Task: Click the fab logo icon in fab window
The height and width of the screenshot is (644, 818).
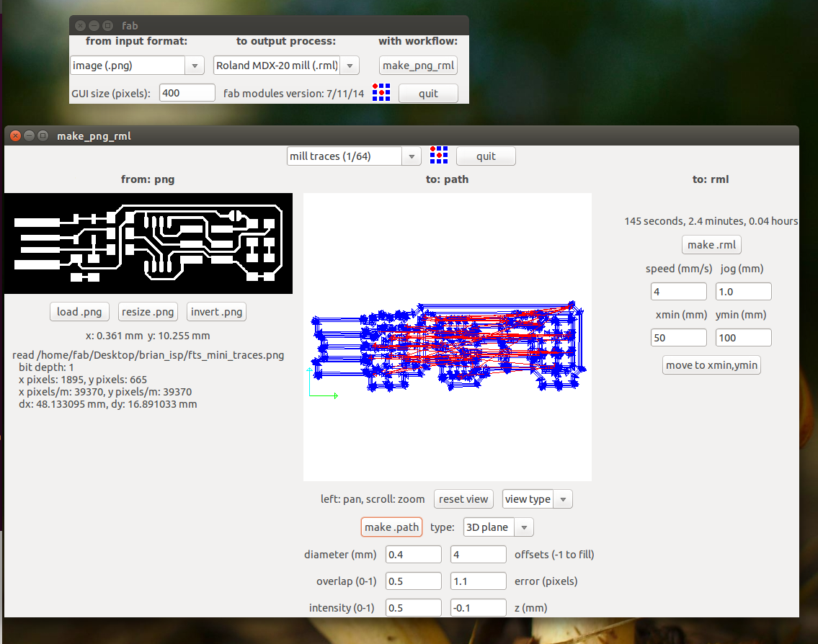Action: 381,93
